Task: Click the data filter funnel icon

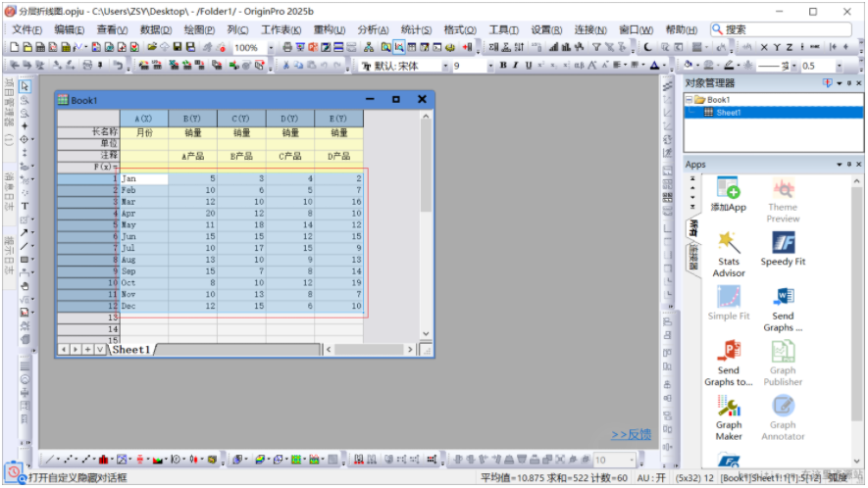Action: click(596, 48)
